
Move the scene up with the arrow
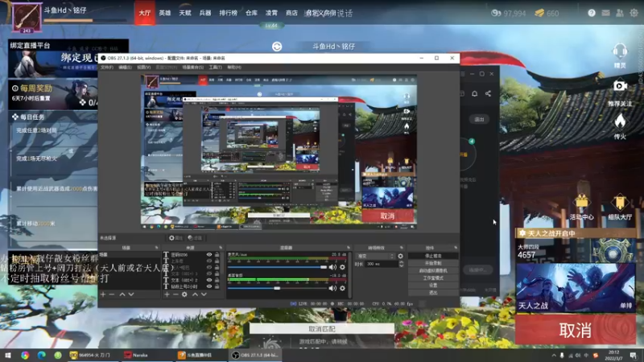pos(122,294)
